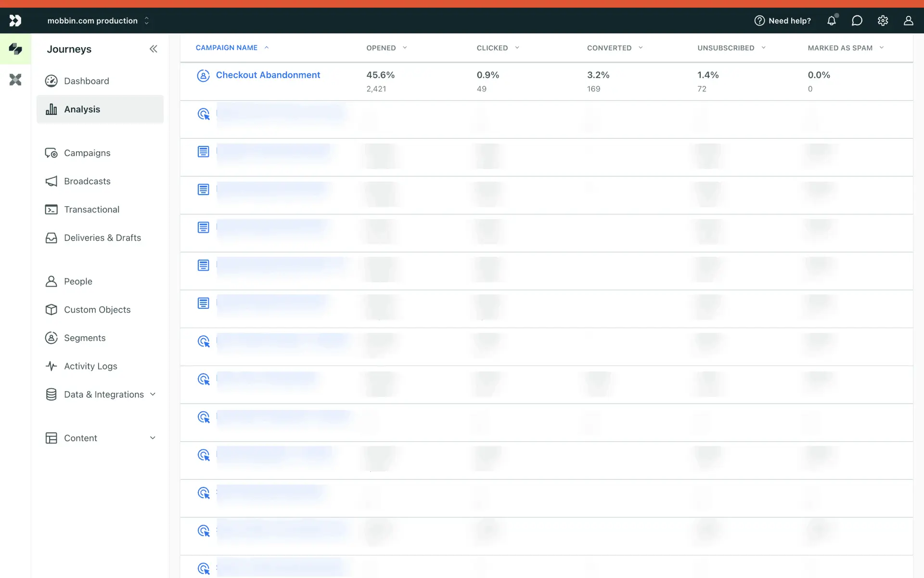Switch to the second product icon in left rail
This screenshot has width=924, height=578.
15,79
